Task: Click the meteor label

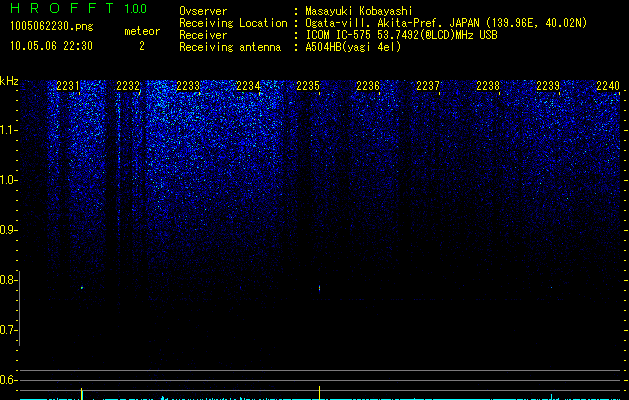Action: point(142,31)
